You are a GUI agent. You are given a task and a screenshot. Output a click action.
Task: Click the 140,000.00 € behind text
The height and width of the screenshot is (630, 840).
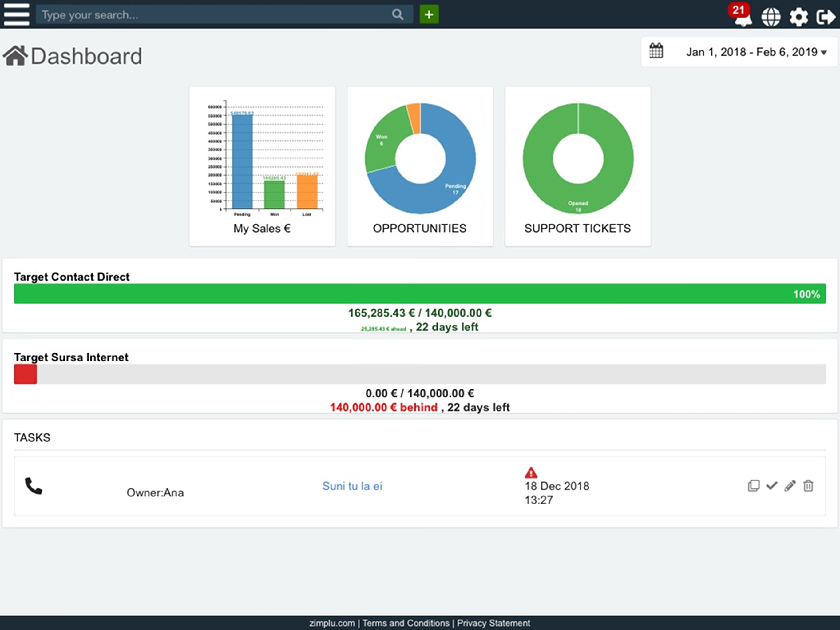[x=383, y=407]
